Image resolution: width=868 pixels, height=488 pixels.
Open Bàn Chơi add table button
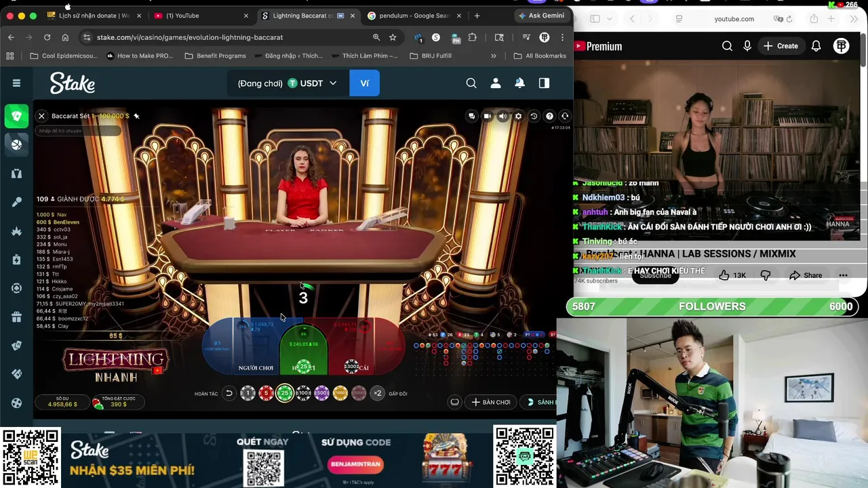tap(491, 402)
